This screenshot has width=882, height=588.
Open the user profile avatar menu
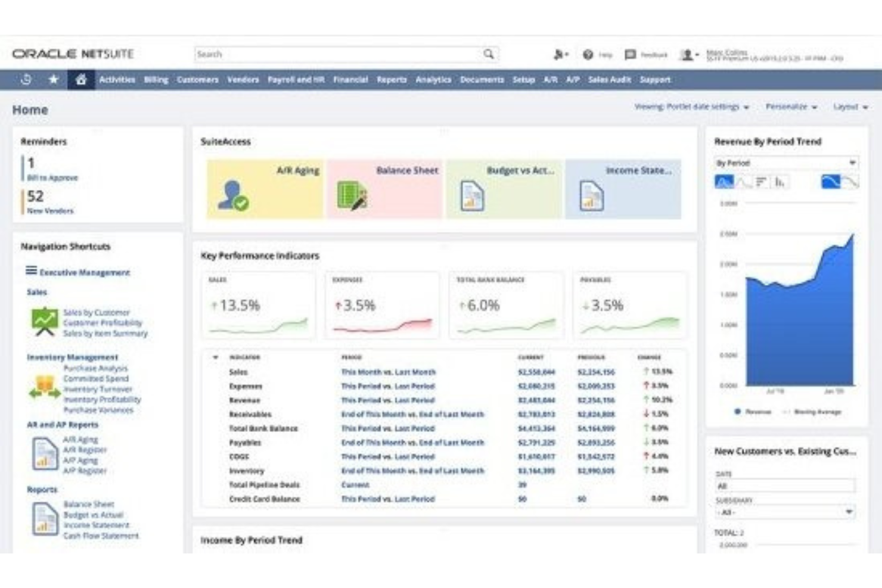click(x=689, y=55)
